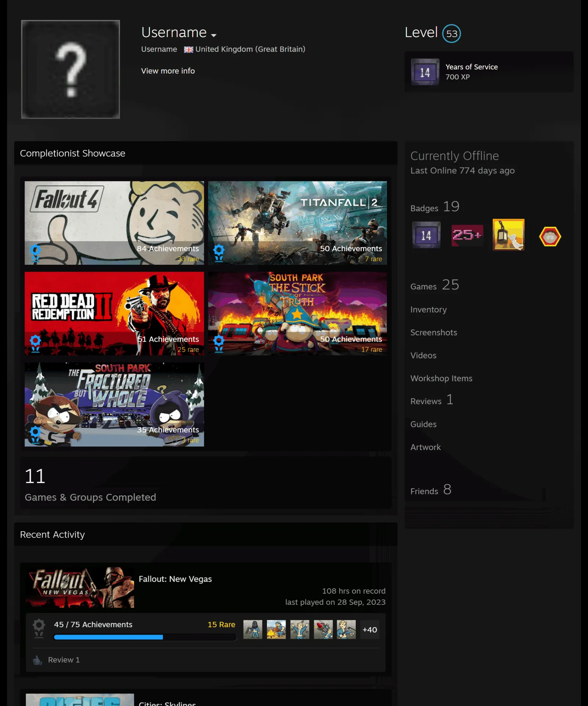
Task: Open Fallout: New Vegas game banner
Action: tap(80, 587)
